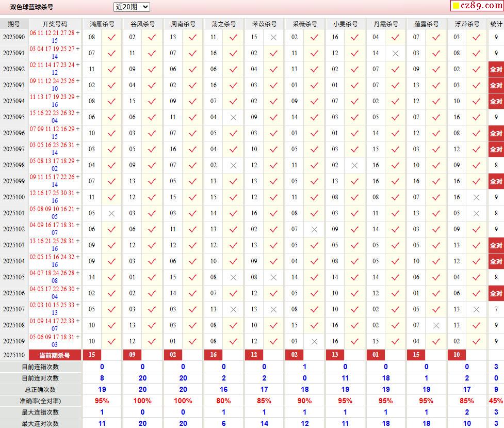Click the 全对 badge in row 2025099

496,181
